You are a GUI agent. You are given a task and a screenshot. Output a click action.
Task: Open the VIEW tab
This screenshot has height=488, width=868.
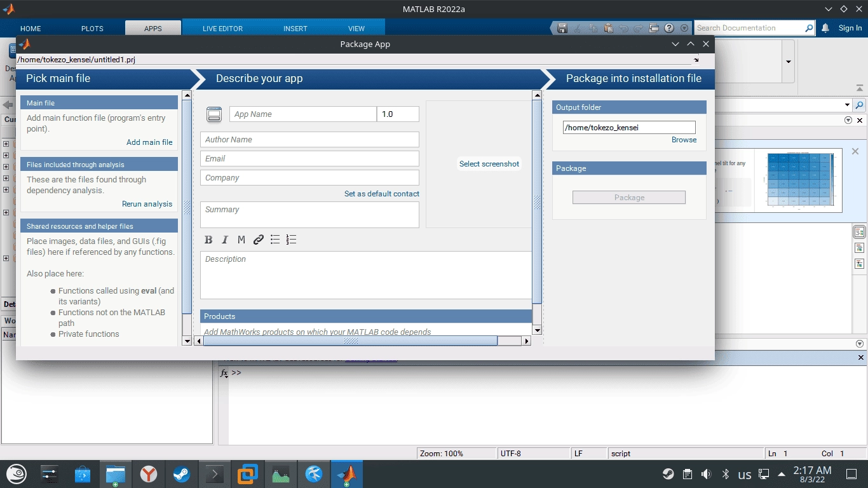[356, 29]
